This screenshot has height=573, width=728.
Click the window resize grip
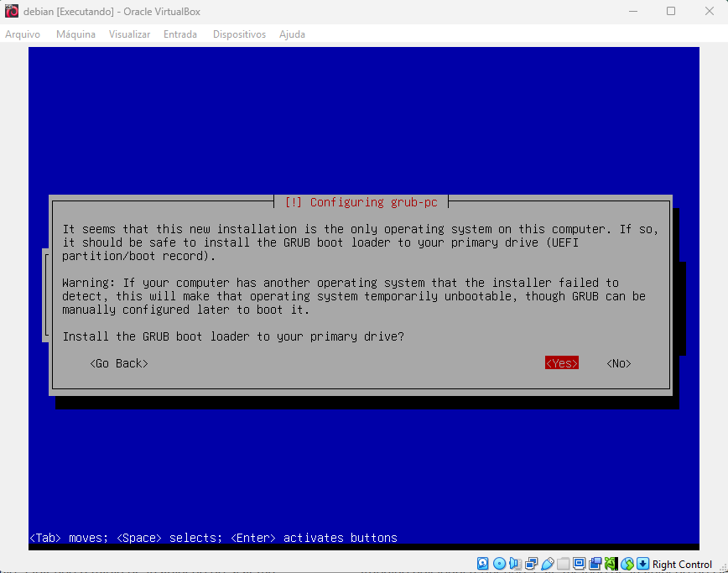(723, 567)
